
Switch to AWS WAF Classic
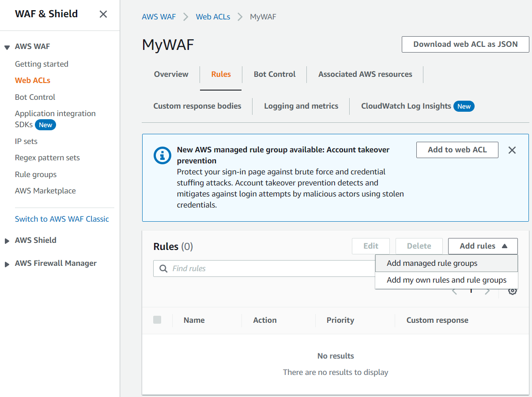click(x=62, y=219)
